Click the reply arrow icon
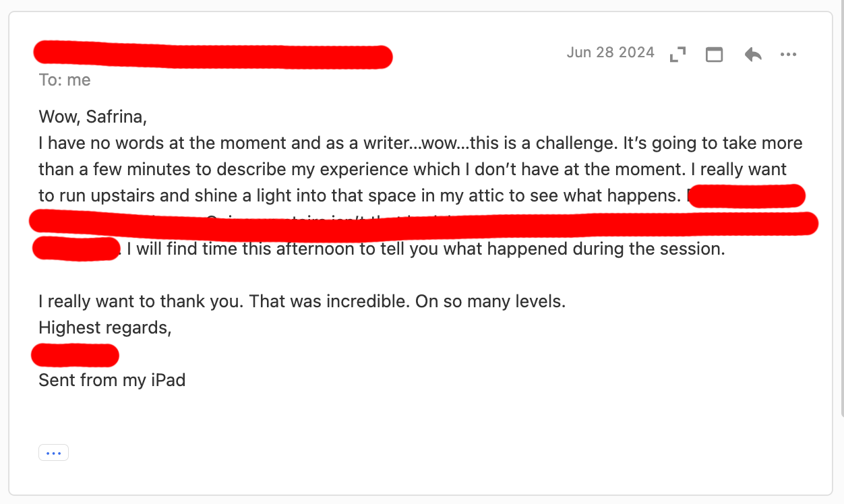 (x=753, y=55)
